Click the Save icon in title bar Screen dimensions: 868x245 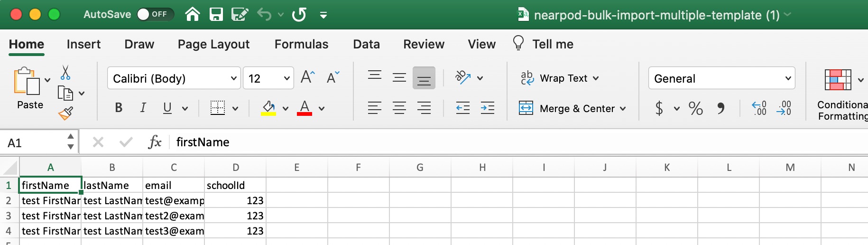pos(216,15)
